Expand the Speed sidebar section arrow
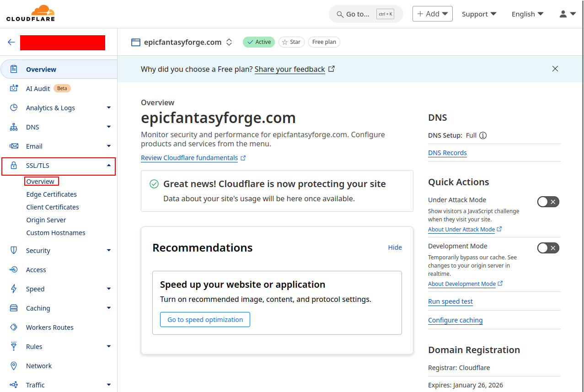 pos(109,289)
